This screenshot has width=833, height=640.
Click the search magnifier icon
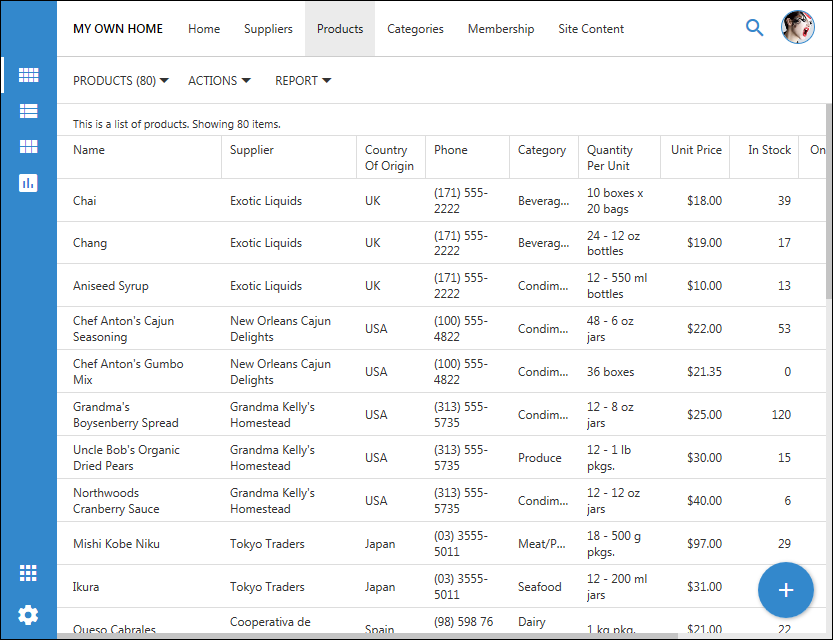coord(755,28)
